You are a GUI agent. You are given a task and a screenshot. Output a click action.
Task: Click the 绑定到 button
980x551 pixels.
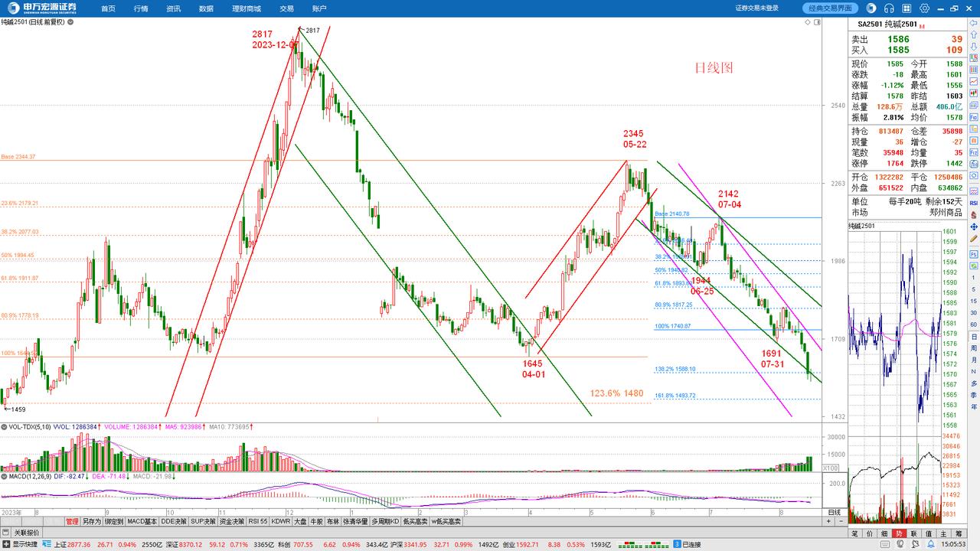(115, 521)
